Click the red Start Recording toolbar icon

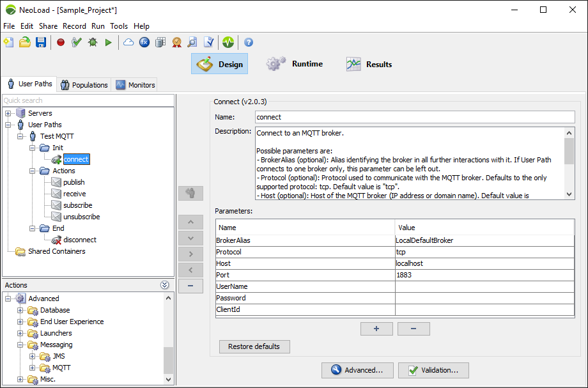click(61, 42)
